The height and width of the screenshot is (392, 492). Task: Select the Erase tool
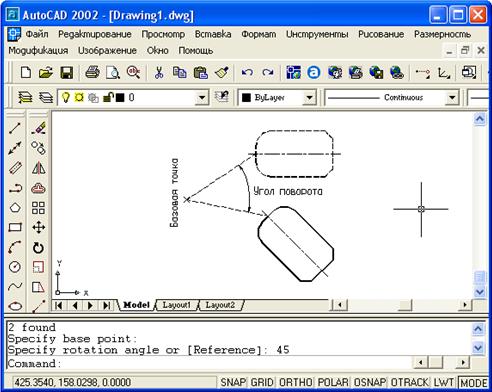[39, 128]
